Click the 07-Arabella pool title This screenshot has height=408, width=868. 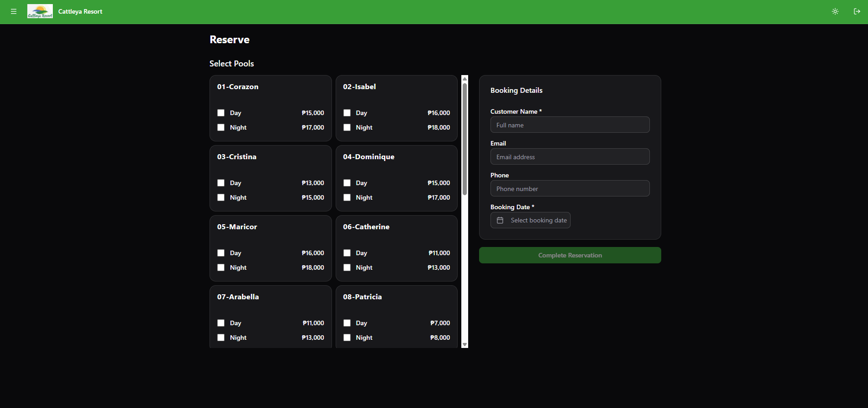click(238, 297)
